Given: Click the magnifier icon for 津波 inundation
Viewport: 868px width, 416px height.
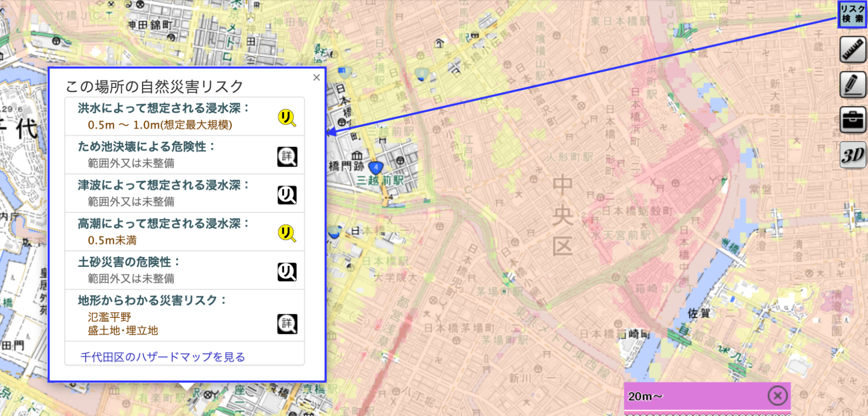Looking at the screenshot, I should coord(287,195).
